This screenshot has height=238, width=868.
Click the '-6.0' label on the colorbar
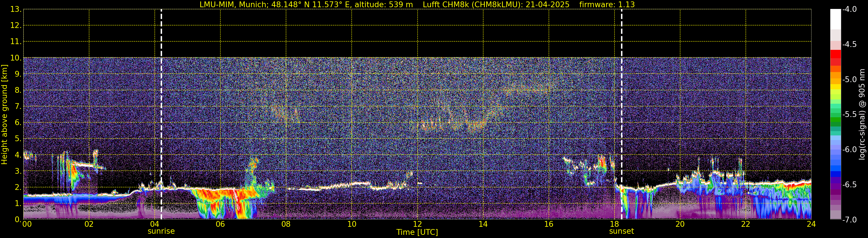tap(849, 150)
